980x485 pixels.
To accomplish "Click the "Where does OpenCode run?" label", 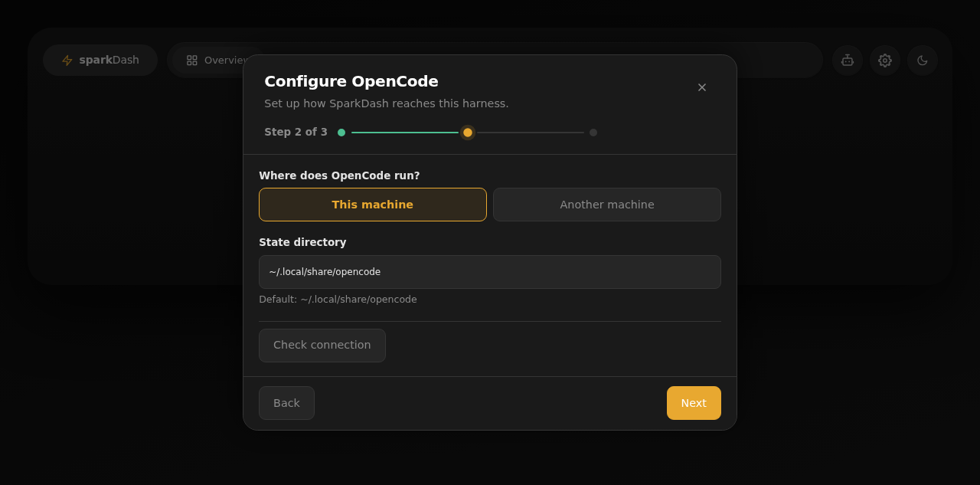I will click(339, 175).
